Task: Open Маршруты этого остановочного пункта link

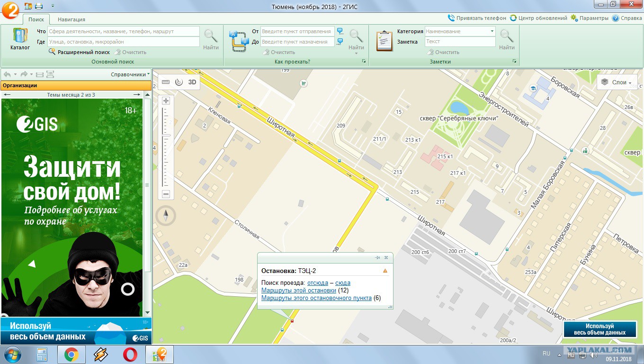Action: pyautogui.click(x=316, y=298)
